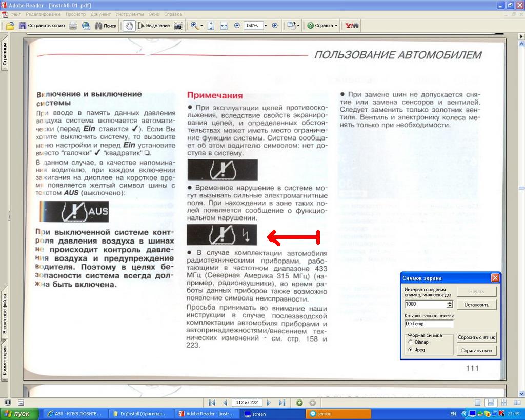
Task: Click the Сбросить счетчик button
Action: coord(477,337)
